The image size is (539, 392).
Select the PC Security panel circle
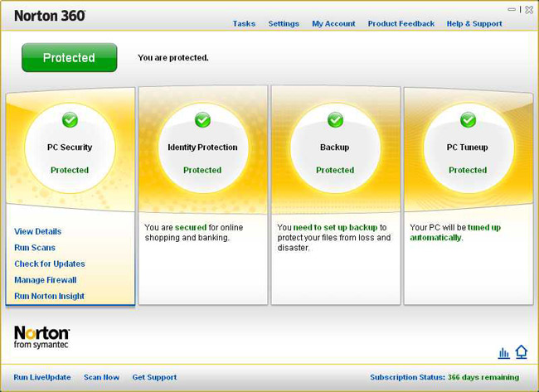70,148
